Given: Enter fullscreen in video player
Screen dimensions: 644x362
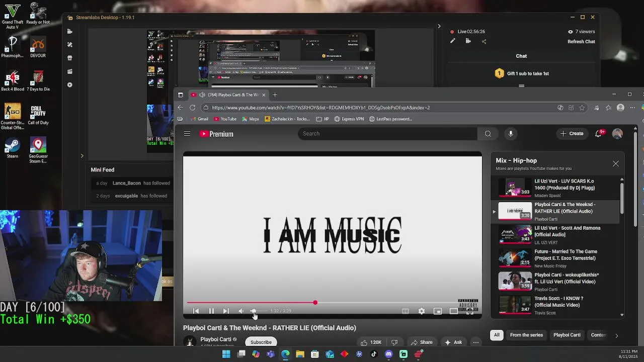Looking at the screenshot, I should pos(470,311).
